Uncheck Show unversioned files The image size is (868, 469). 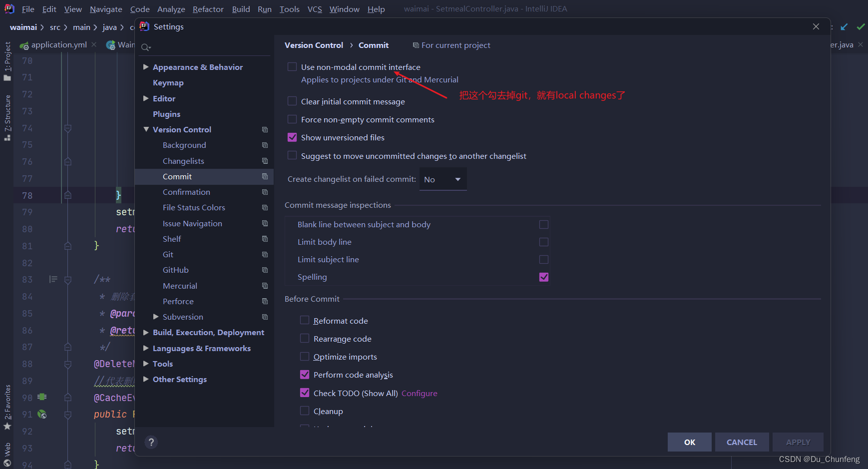292,137
